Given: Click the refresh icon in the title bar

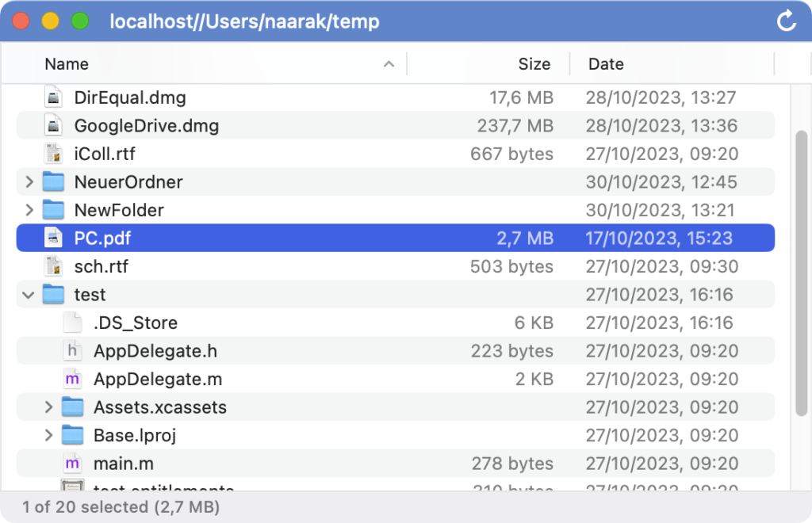Looking at the screenshot, I should point(786,21).
